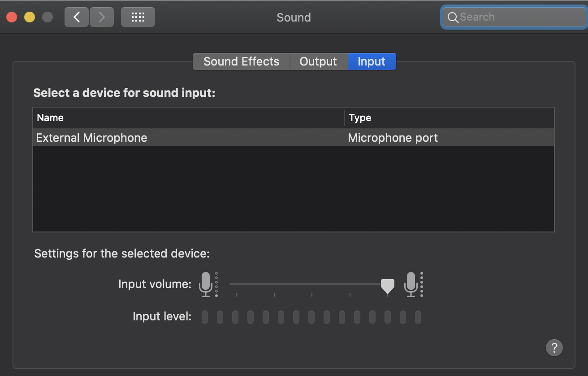This screenshot has width=588, height=376.
Task: Open the Output tab
Action: (318, 61)
